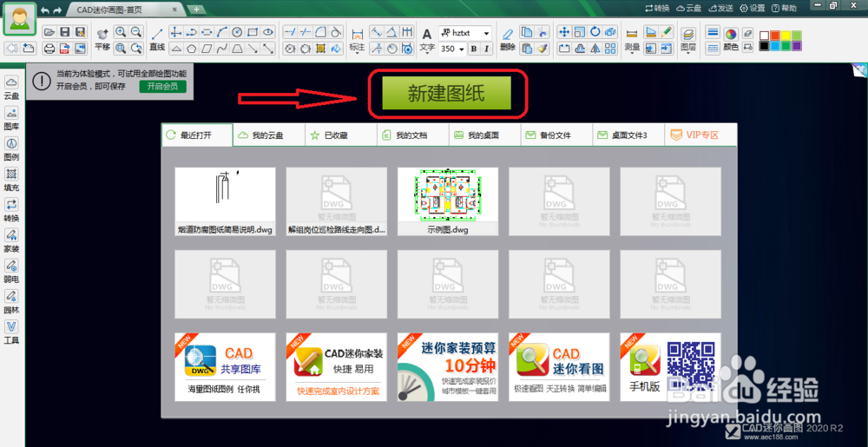Viewport: 868px width, 447px height.
Task: Select the pentagon polygon tool
Action: point(192,48)
